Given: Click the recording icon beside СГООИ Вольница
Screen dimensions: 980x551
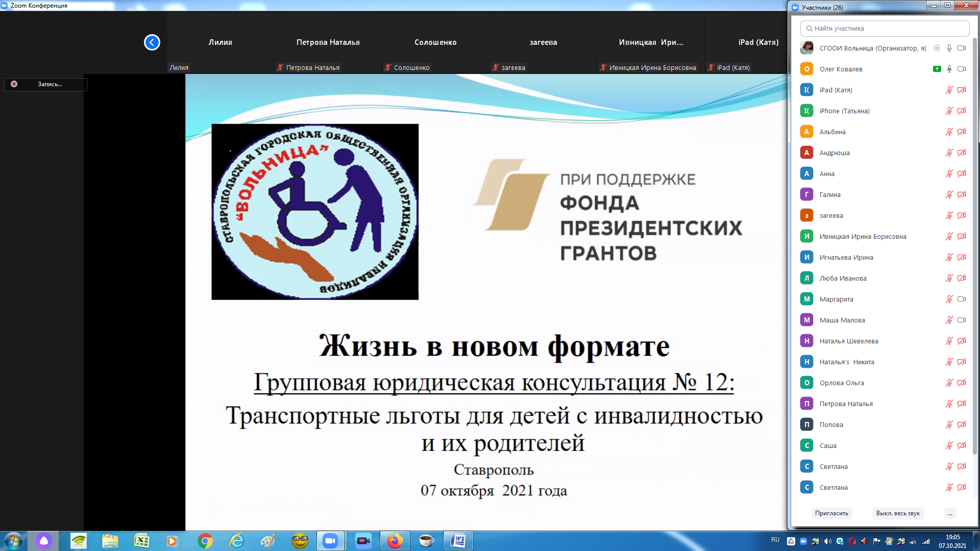Looking at the screenshot, I should (x=937, y=48).
